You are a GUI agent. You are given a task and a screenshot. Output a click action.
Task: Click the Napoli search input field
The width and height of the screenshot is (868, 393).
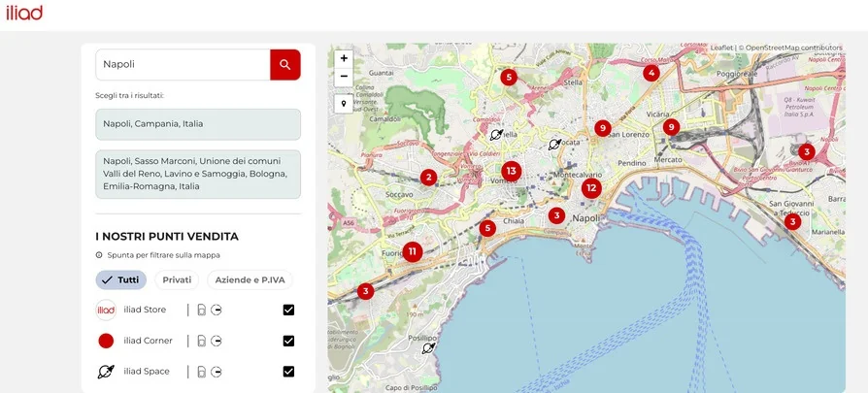183,65
